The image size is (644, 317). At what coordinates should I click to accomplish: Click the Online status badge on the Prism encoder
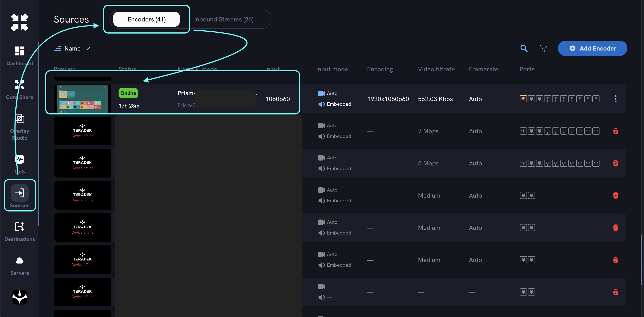(128, 93)
